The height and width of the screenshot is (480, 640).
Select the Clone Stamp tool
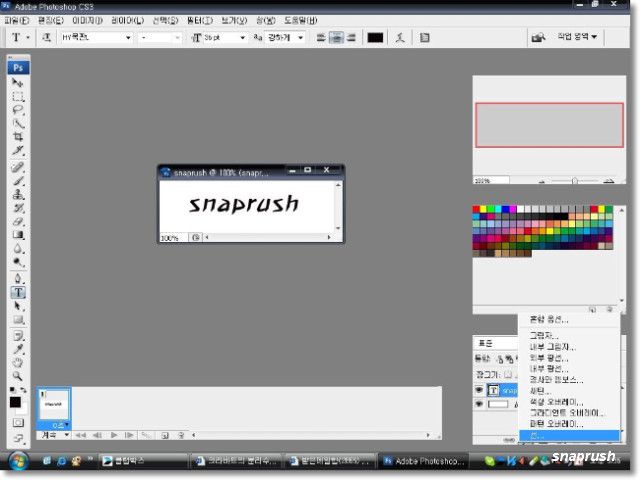(18, 194)
